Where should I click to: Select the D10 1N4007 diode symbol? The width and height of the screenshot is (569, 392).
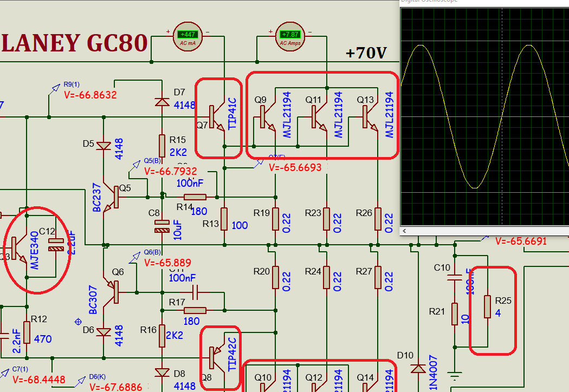click(x=418, y=369)
